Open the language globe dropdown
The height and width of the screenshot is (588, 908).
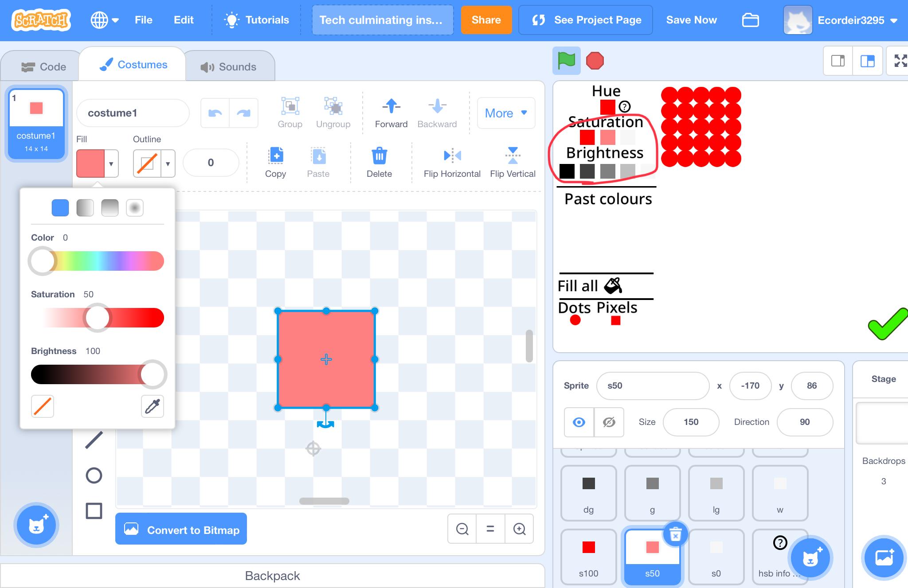click(x=104, y=20)
